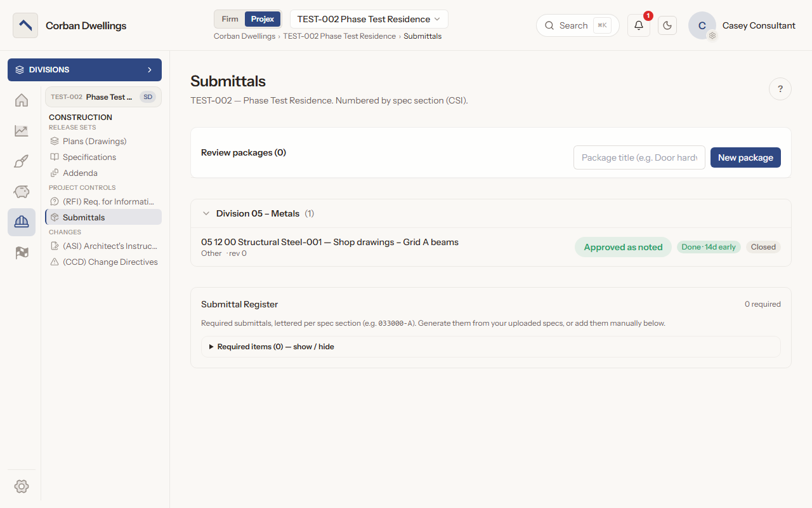
Task: Click the CONSTRUCTION section header
Action: (81, 117)
